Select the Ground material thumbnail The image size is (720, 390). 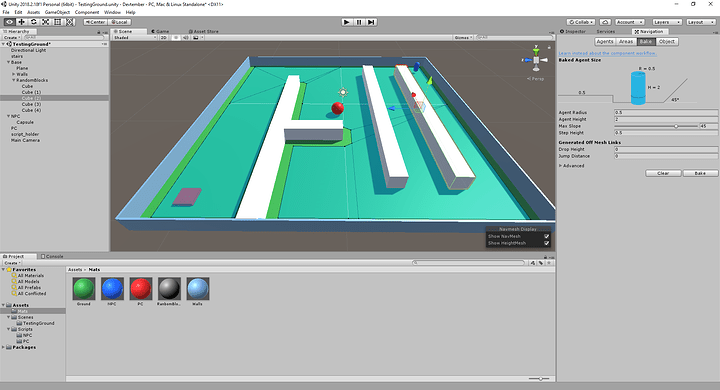tap(84, 288)
